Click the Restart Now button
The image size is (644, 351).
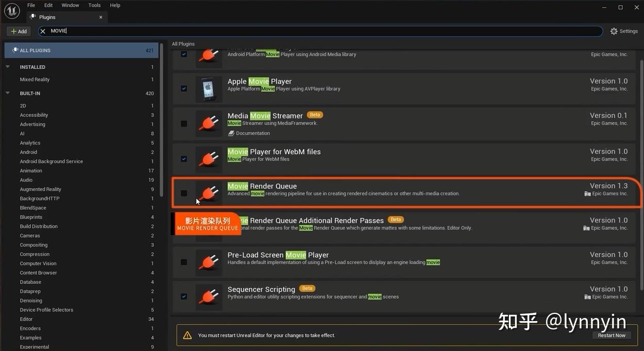pyautogui.click(x=612, y=335)
